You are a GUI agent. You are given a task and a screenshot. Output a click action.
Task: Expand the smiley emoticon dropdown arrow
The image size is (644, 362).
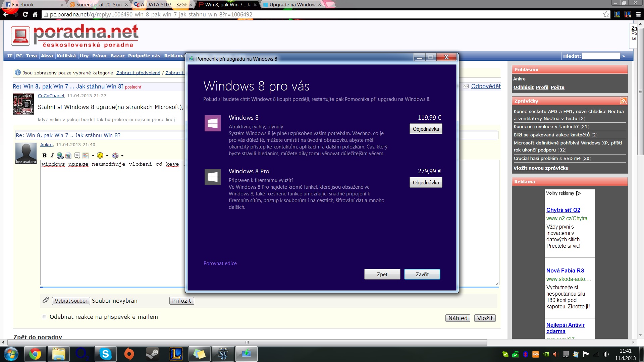[x=107, y=156]
